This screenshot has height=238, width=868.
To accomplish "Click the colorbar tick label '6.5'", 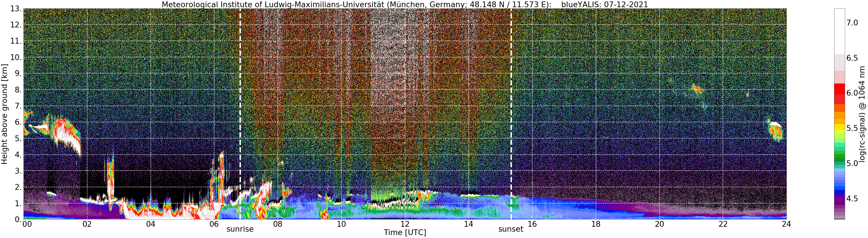I will pyautogui.click(x=852, y=58).
